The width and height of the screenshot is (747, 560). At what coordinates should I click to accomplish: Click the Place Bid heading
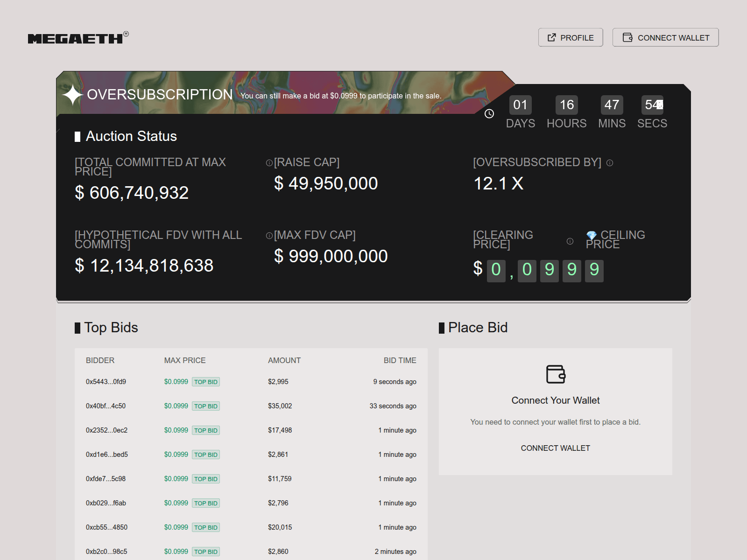tap(478, 328)
